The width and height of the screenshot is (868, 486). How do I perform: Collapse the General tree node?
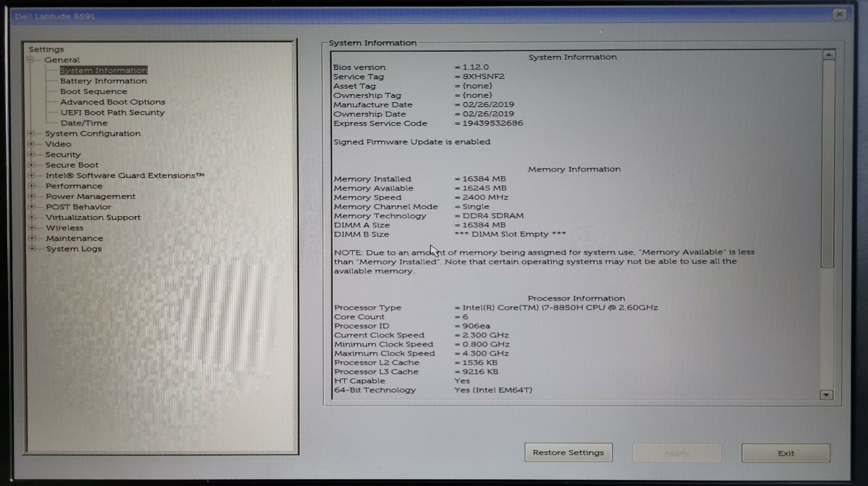pos(31,60)
